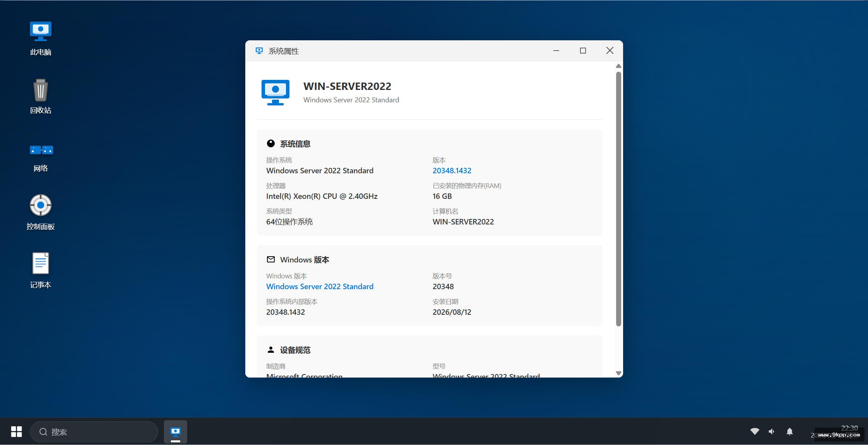Open the 此电脑 desktop icon

[41, 38]
